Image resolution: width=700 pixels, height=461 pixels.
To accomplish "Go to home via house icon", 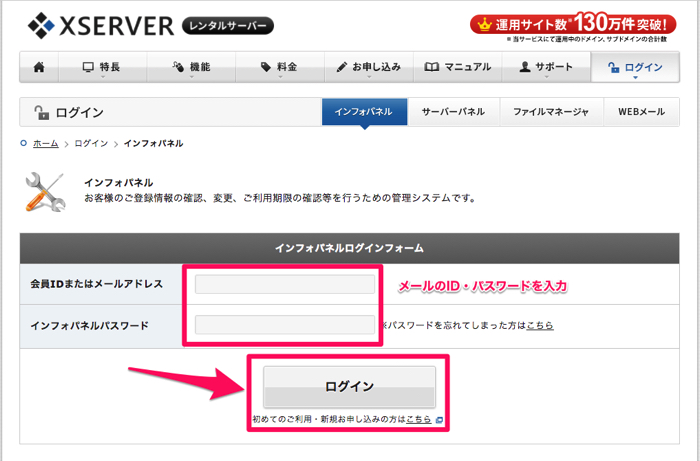I will click(x=39, y=67).
